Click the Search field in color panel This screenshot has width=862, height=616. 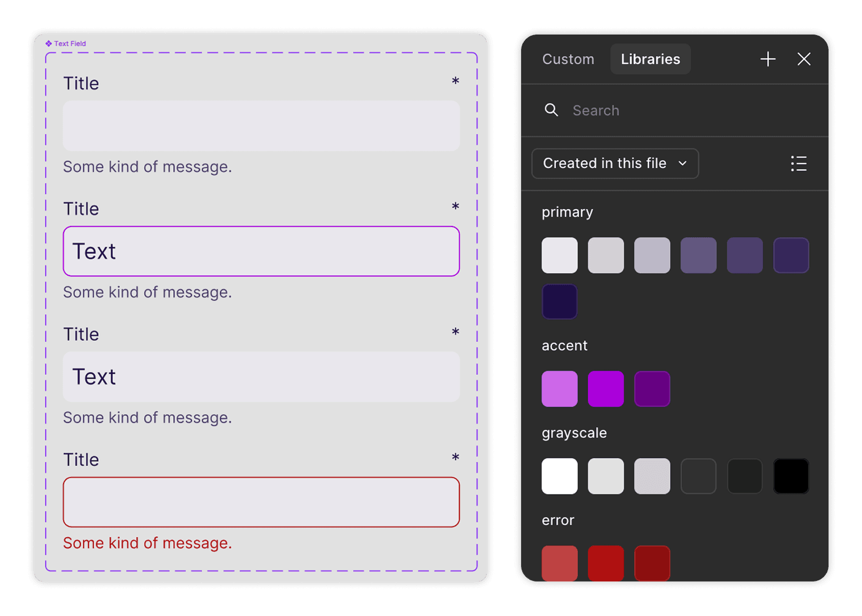pos(674,110)
